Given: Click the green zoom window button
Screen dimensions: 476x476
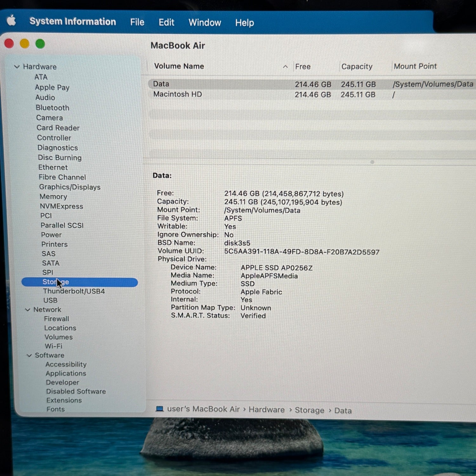Looking at the screenshot, I should coord(40,44).
